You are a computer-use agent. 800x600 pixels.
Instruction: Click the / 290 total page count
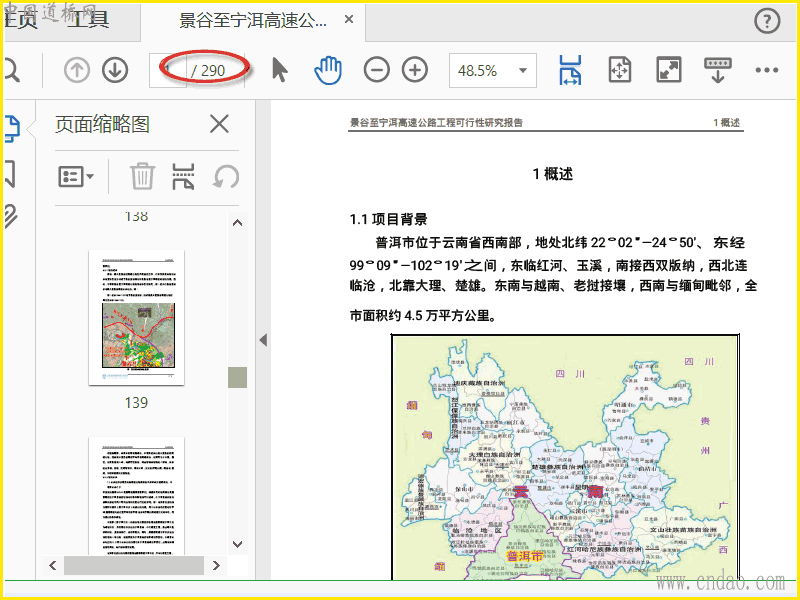tap(208, 71)
